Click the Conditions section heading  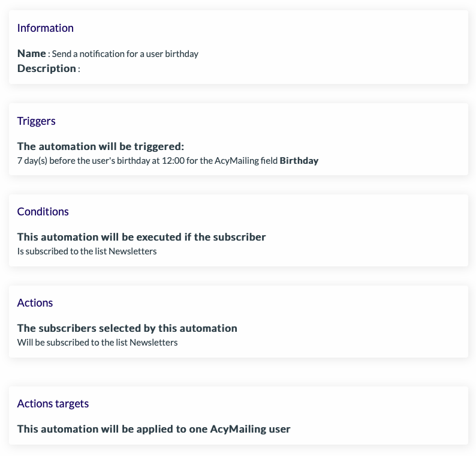tap(43, 212)
